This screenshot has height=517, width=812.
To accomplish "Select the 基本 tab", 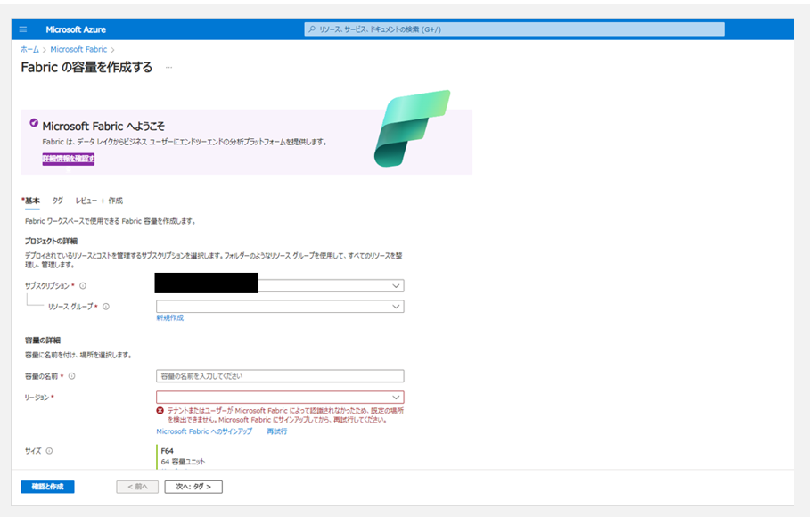I will click(x=32, y=201).
